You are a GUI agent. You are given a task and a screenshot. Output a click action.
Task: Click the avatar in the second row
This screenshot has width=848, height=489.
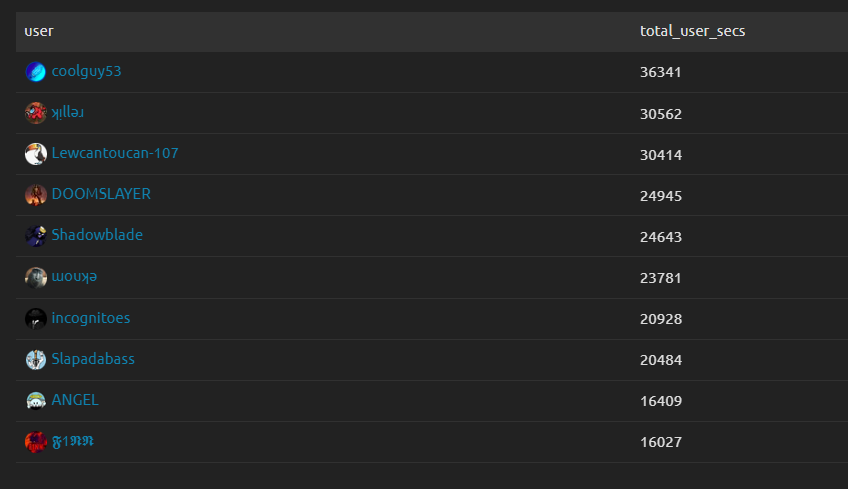click(36, 113)
